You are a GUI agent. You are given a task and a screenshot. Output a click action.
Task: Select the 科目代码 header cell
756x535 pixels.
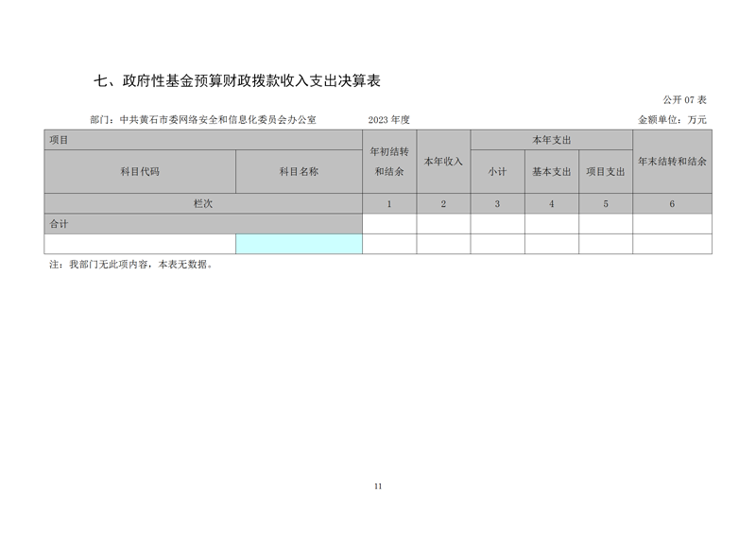tap(140, 172)
